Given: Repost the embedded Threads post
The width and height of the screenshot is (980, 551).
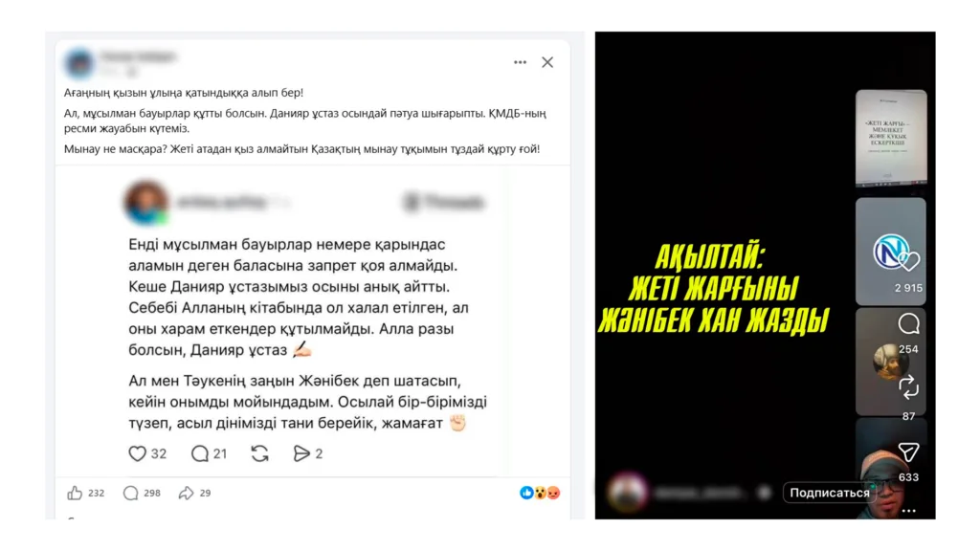Looking at the screenshot, I should [260, 453].
